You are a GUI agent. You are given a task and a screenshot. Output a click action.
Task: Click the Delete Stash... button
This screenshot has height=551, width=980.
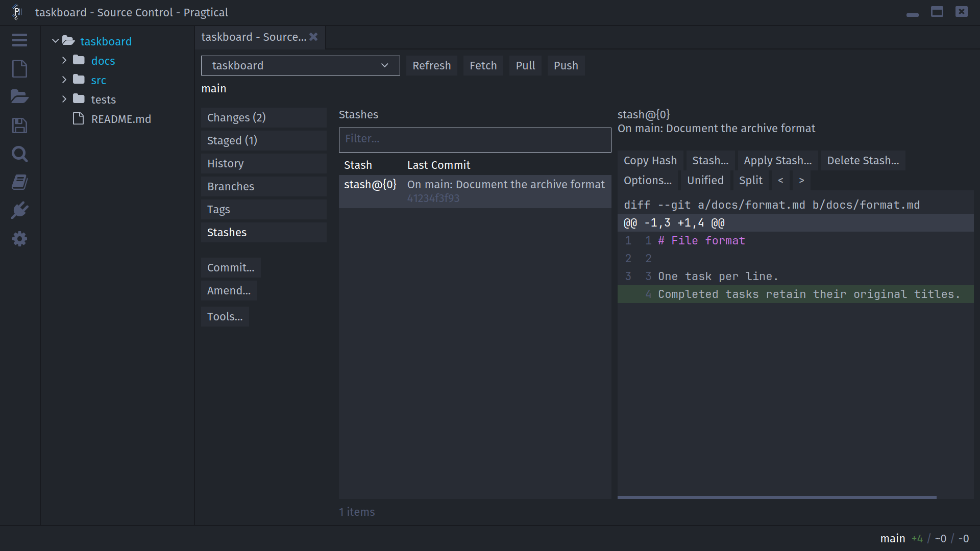pos(863,160)
